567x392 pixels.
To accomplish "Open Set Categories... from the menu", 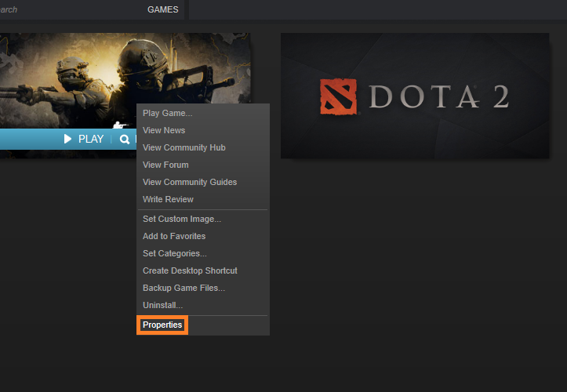I will coord(175,253).
